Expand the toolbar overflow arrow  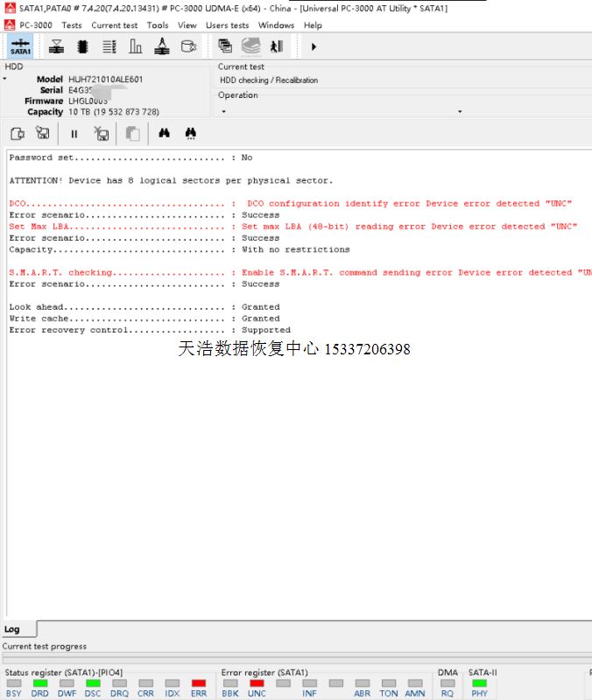click(314, 46)
